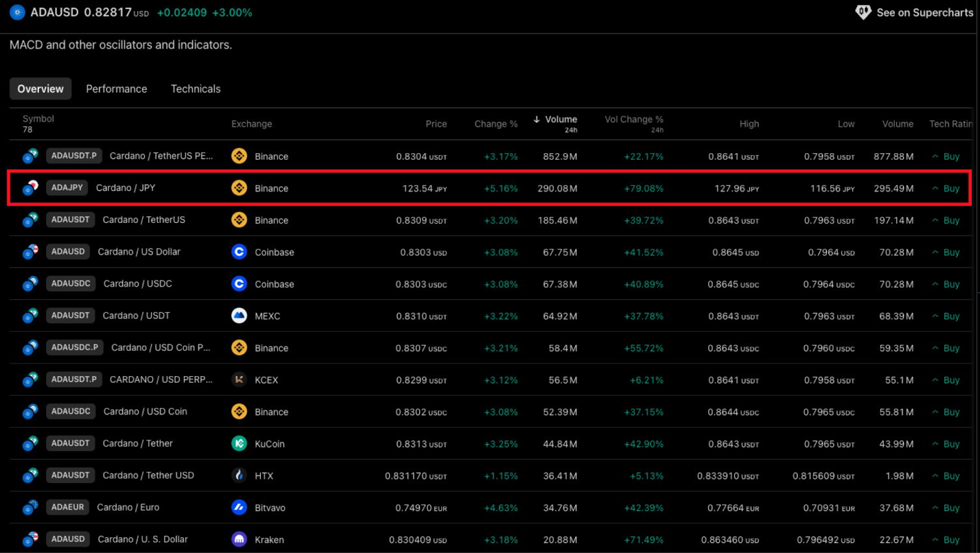Click the KuCoin exchange logo
Viewport: 980px width, 553px height.
coord(239,443)
